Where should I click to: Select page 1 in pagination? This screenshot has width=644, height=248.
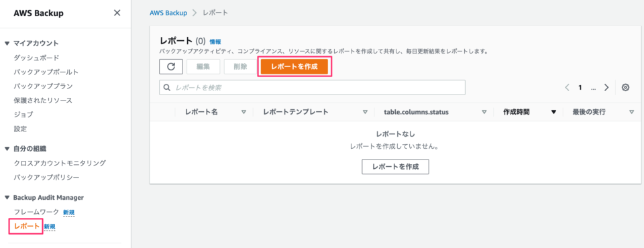(x=580, y=87)
